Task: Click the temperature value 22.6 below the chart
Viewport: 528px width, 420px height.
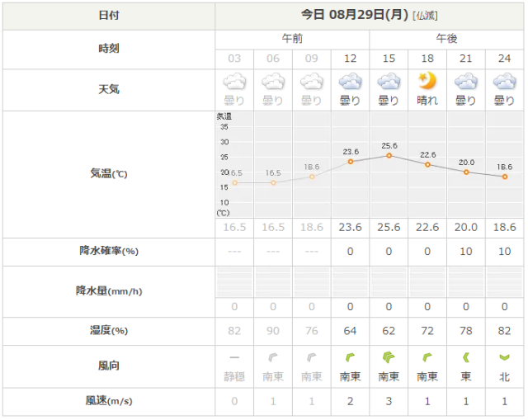Action: click(427, 228)
